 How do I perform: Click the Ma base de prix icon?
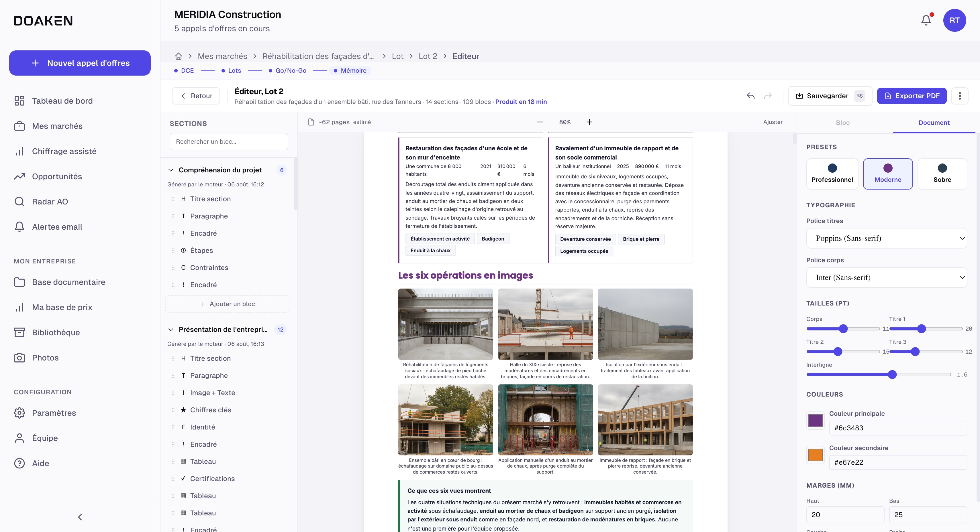(x=19, y=307)
